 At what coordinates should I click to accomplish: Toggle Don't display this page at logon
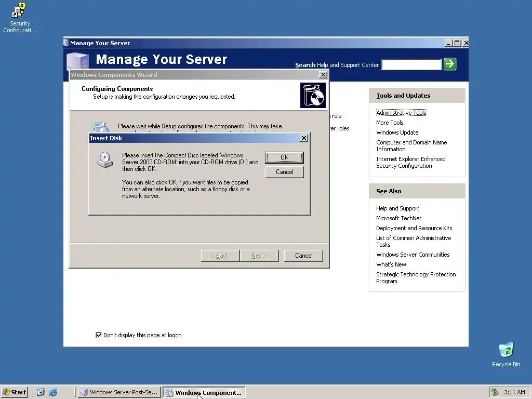(x=99, y=335)
